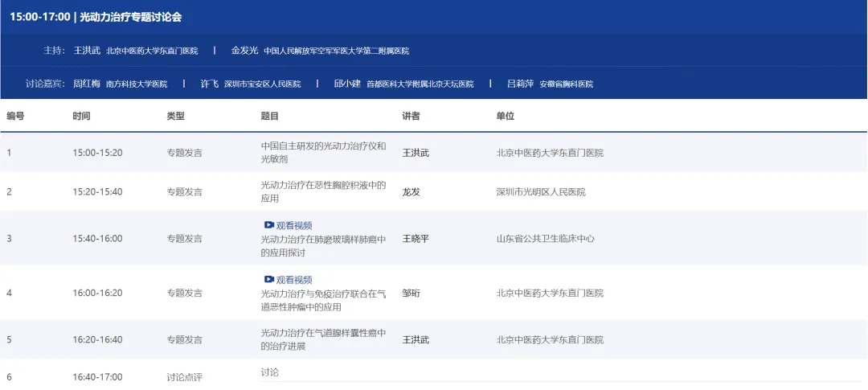Click 深圳市光明区人民医院 unit cell
Viewport: 868px width, 390px height.
(541, 192)
